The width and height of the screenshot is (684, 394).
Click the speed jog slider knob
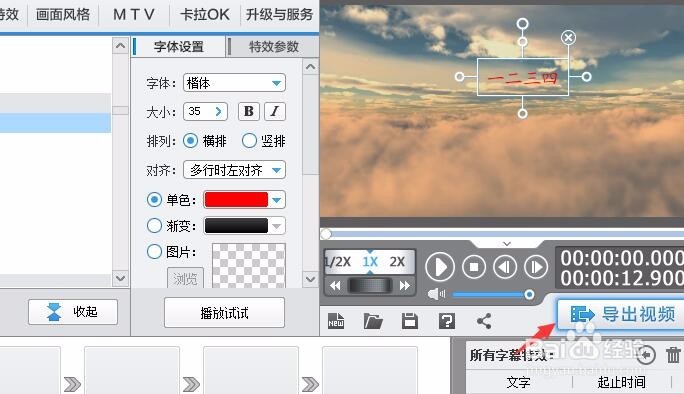(370, 286)
